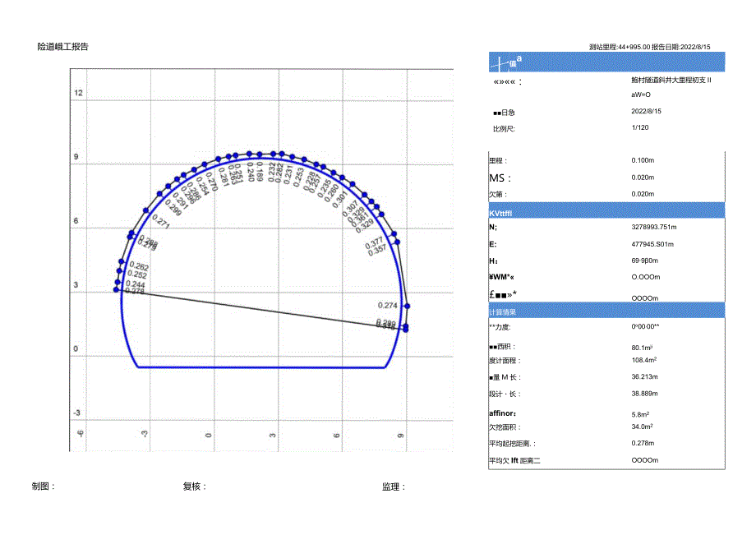Click the measured length 38.213m
This screenshot has width=756, height=535.
click(644, 377)
